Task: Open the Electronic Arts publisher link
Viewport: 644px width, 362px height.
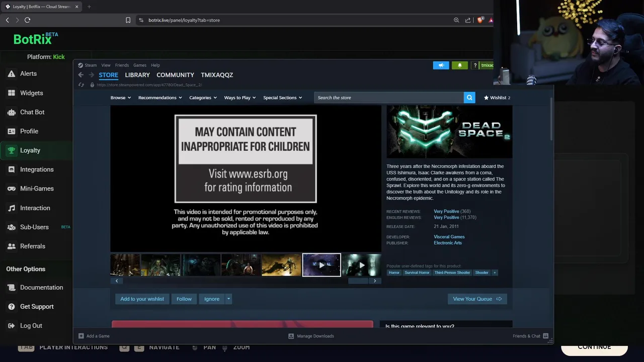Action: [448, 243]
